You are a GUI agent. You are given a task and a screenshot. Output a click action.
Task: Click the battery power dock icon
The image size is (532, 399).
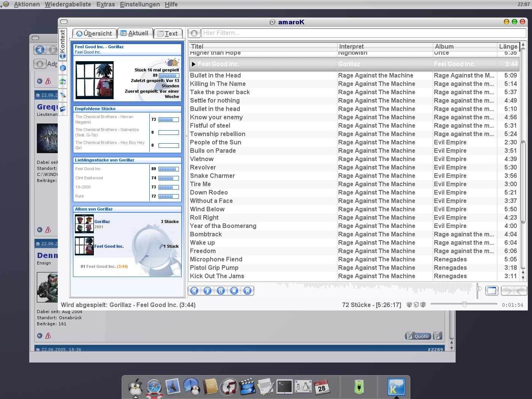coord(359,387)
